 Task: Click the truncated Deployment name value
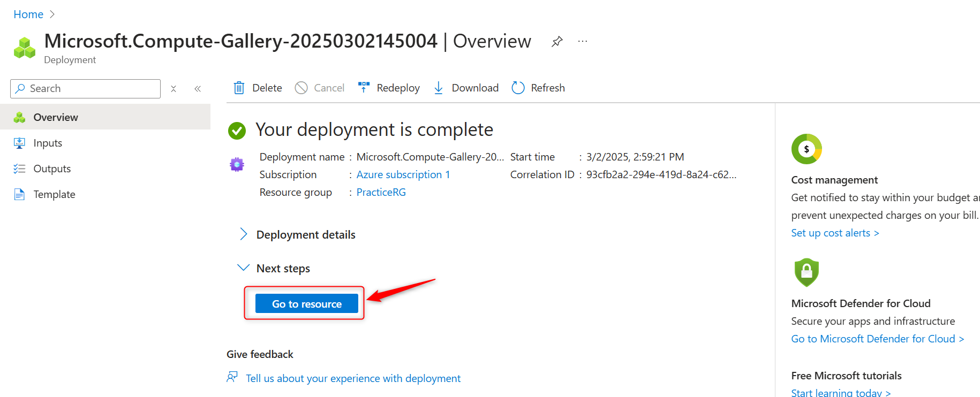pos(431,157)
